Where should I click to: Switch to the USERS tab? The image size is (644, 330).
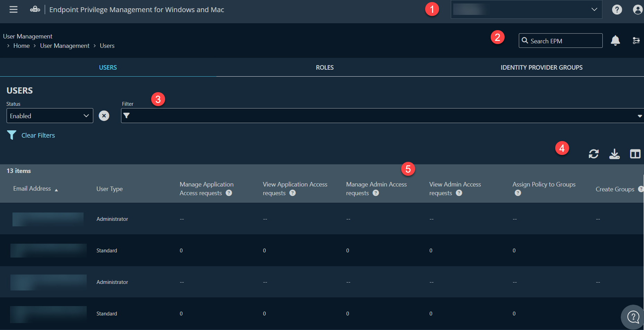[x=108, y=68]
